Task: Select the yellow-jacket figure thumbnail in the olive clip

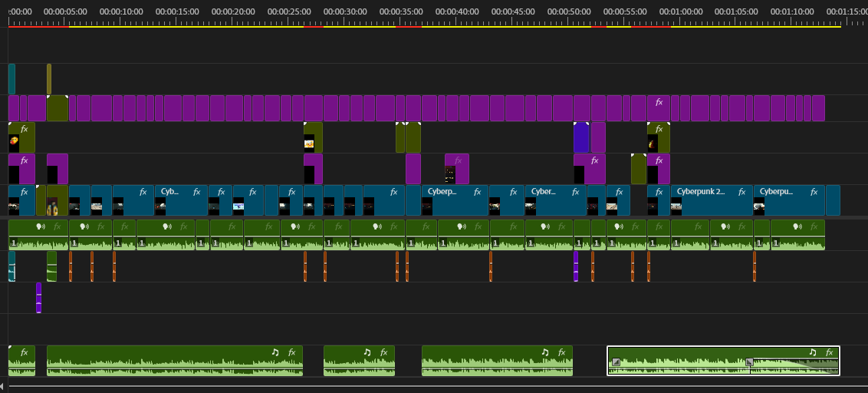Action: click(x=53, y=207)
